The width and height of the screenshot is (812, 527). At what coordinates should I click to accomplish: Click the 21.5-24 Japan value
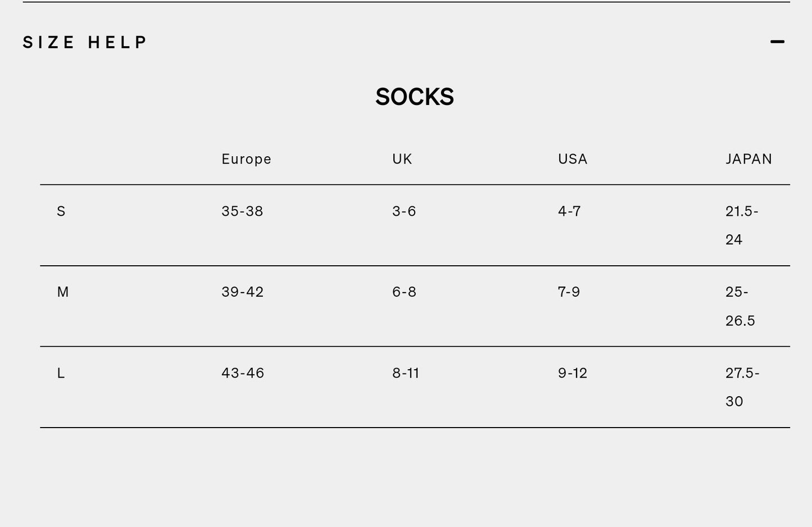point(742,225)
